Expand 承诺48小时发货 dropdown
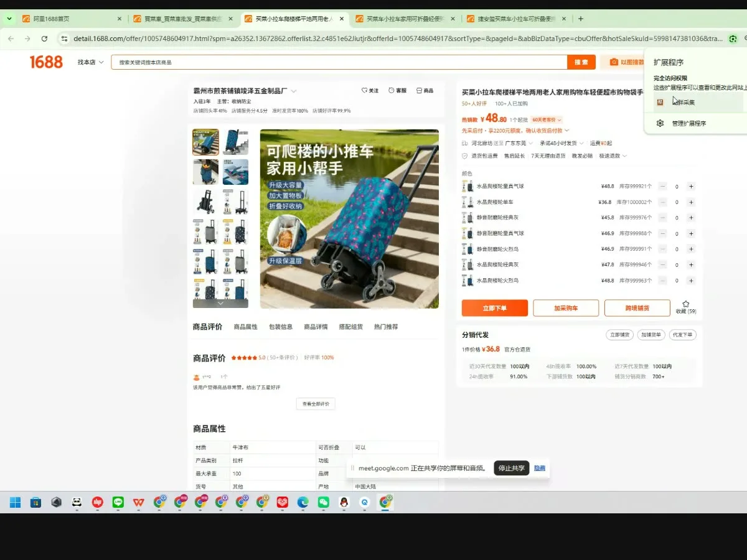 (x=561, y=143)
